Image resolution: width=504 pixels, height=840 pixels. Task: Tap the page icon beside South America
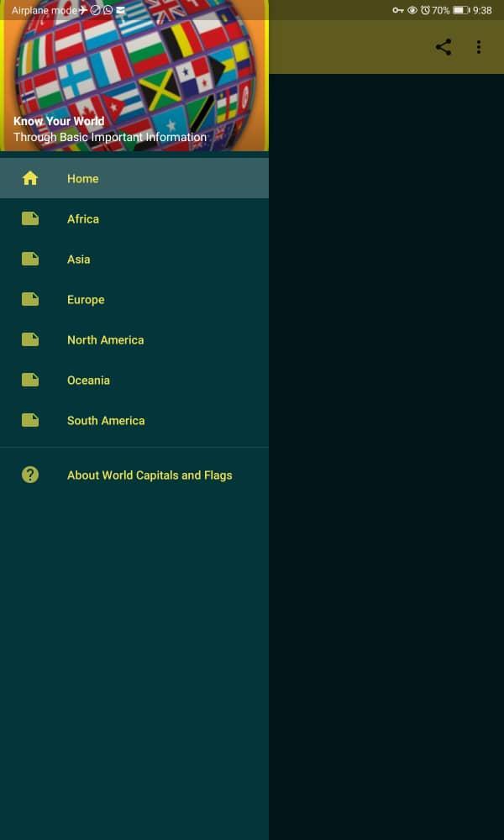30,420
